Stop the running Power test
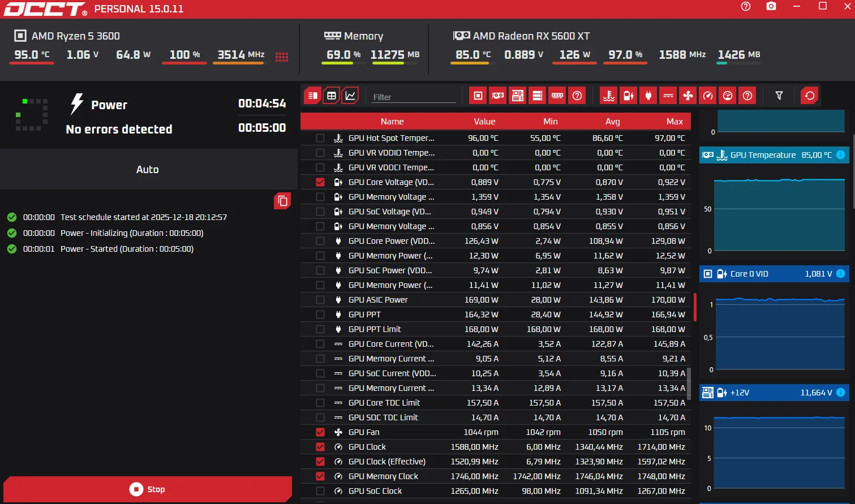This screenshot has width=855, height=504. tap(148, 489)
